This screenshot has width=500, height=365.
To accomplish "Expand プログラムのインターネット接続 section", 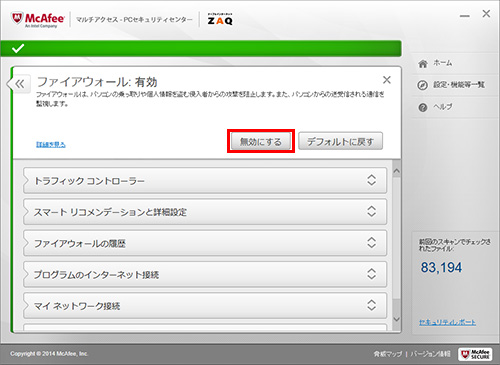I will coord(205,275).
